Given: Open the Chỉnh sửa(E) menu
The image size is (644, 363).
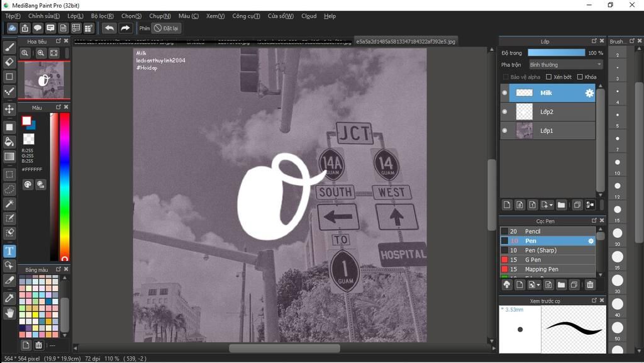Looking at the screenshot, I should click(44, 16).
